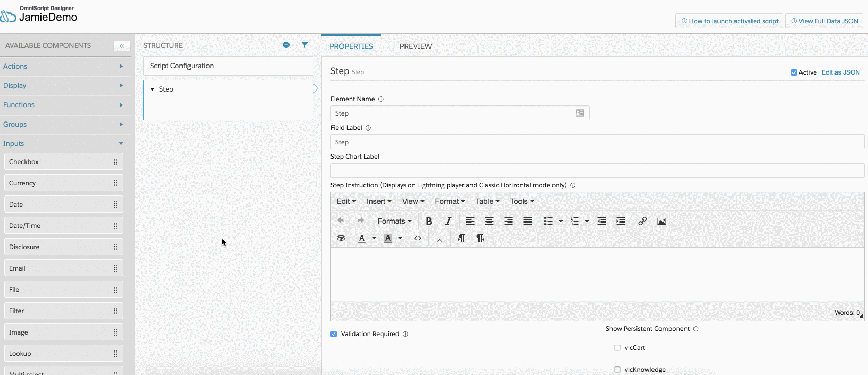The image size is (868, 375).
Task: Open the Insert menu in the editor
Action: point(379,201)
